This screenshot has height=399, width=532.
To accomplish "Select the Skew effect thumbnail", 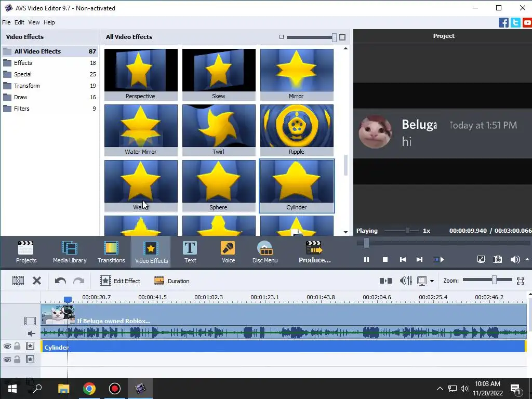I will [x=219, y=74].
